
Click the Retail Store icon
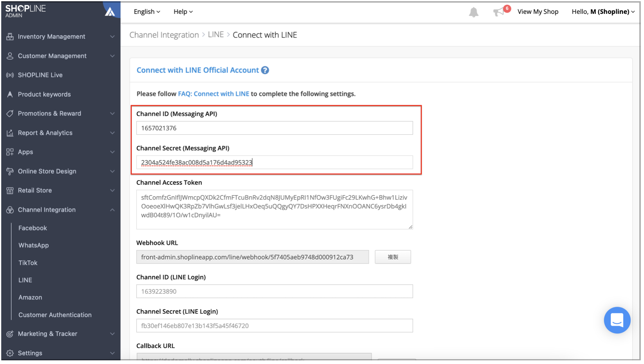coord(10,191)
